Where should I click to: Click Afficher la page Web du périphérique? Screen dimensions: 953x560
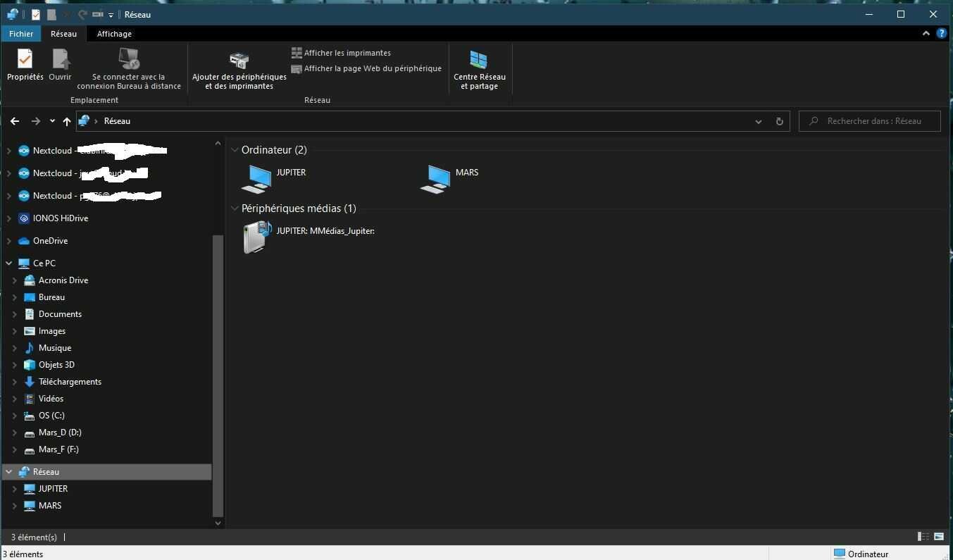pos(366,68)
